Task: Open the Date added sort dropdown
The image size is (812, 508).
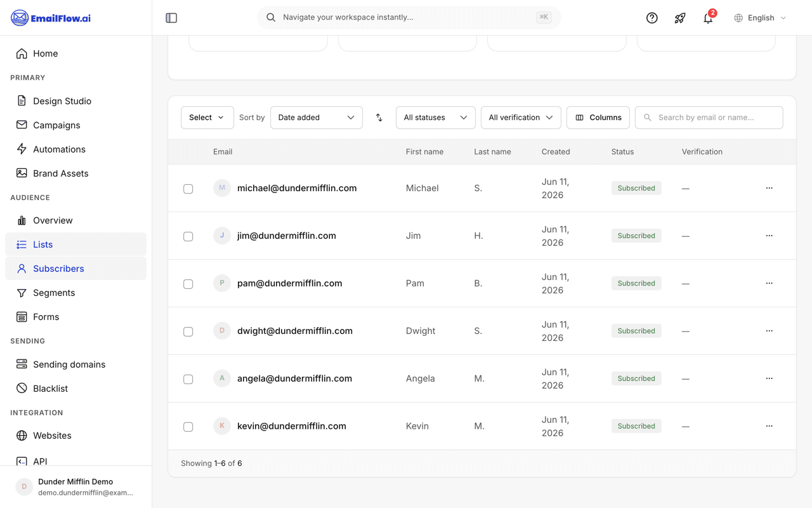Action: [x=317, y=117]
